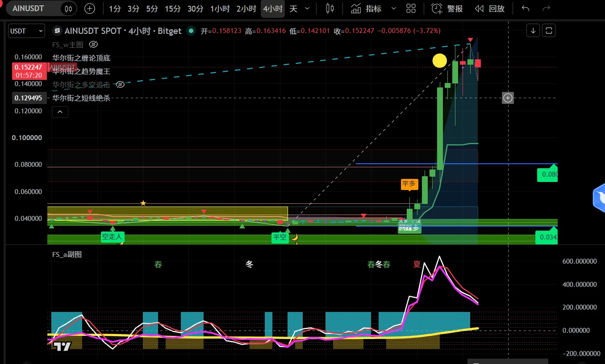Create a 警报 alert
The height and width of the screenshot is (364, 605).
[447, 8]
